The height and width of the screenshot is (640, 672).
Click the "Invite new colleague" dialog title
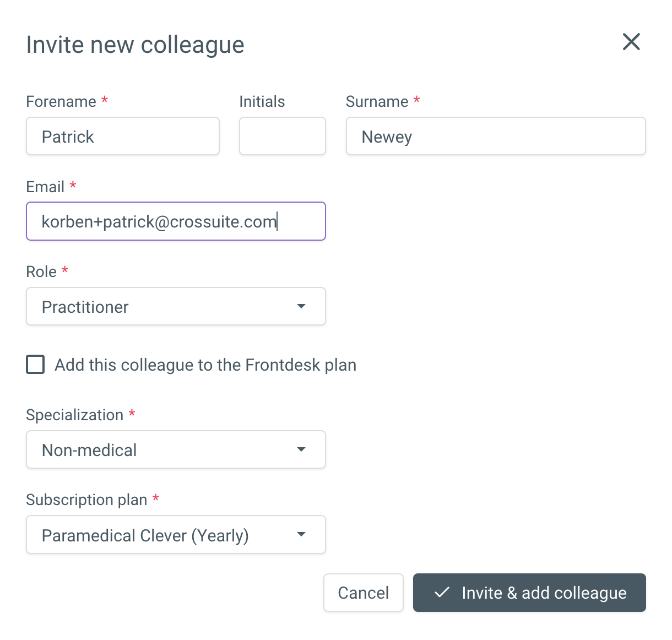pyautogui.click(x=136, y=45)
